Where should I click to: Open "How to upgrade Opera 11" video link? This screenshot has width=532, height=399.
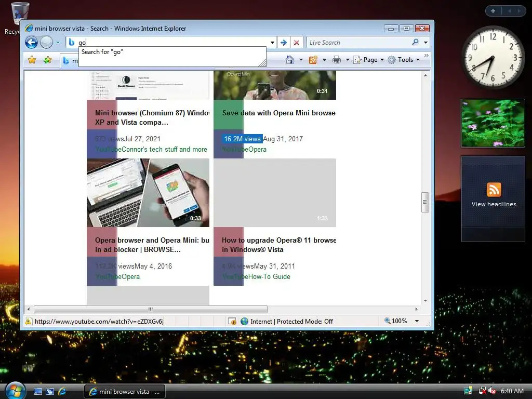coord(279,245)
